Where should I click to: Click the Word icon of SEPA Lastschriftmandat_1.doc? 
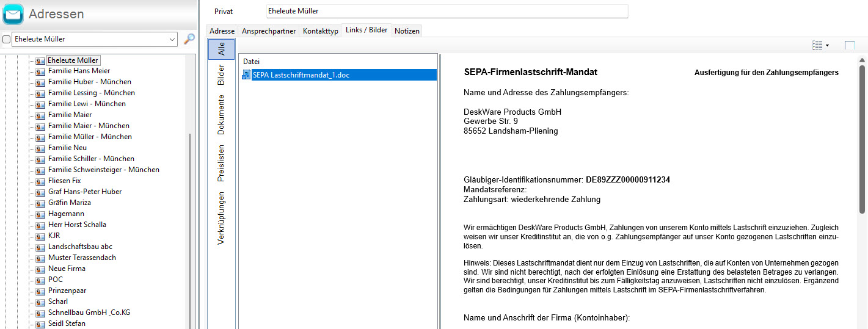246,75
